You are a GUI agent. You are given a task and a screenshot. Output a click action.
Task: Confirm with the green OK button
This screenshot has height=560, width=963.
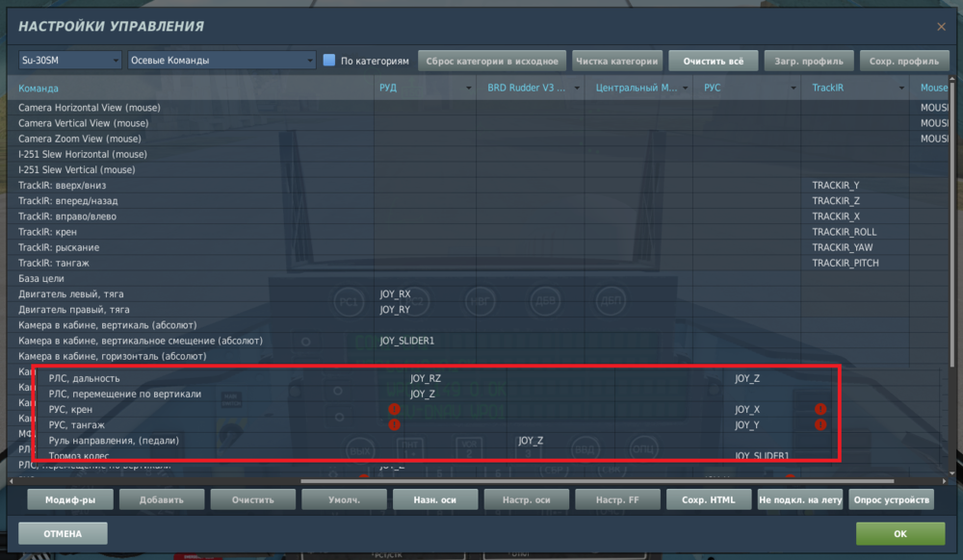click(x=900, y=534)
